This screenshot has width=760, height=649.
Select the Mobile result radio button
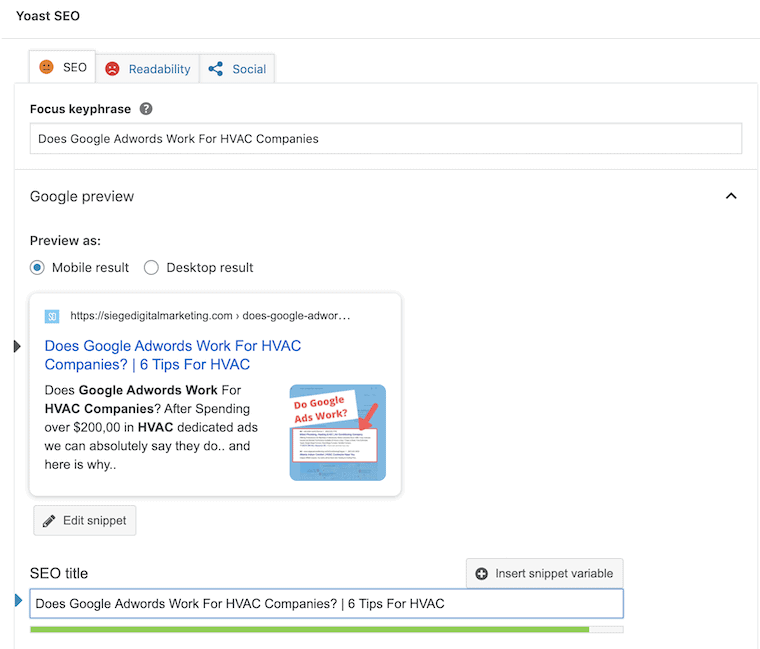(x=37, y=268)
